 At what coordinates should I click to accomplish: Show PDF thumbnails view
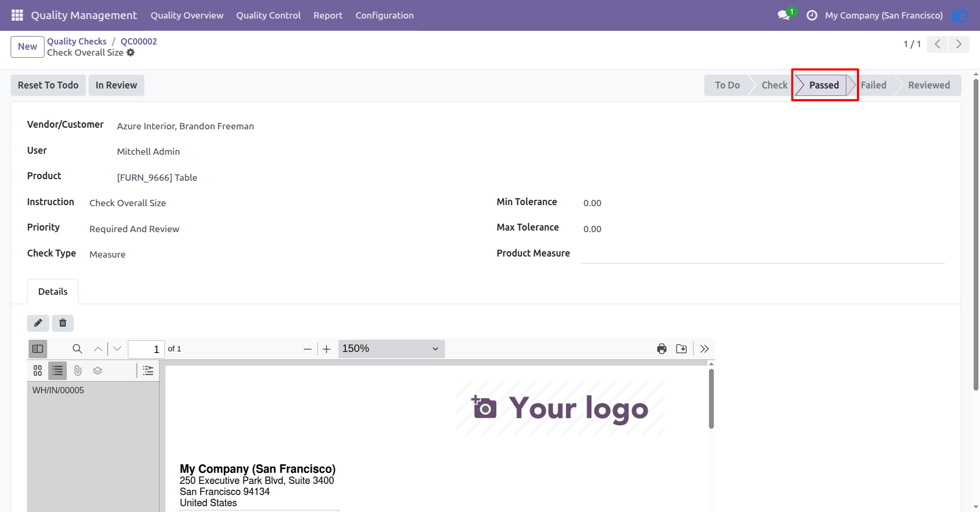pos(38,370)
